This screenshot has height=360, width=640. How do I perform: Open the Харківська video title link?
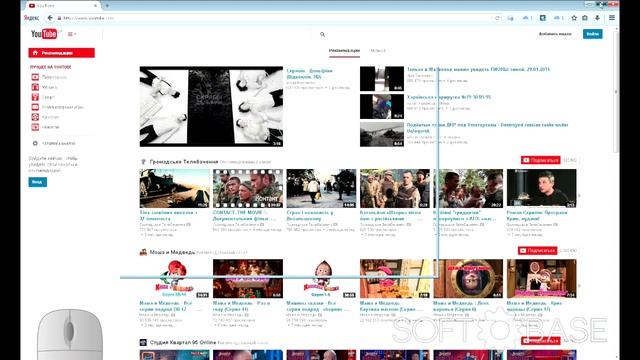(449, 97)
